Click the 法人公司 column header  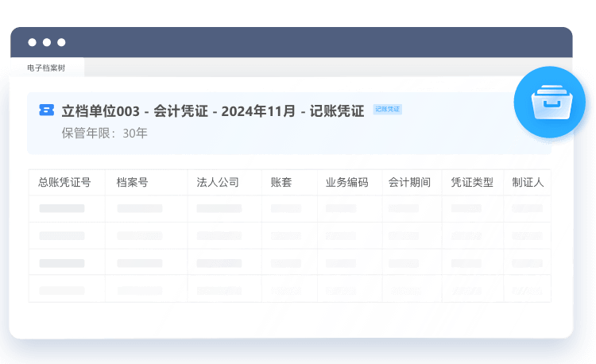click(218, 182)
